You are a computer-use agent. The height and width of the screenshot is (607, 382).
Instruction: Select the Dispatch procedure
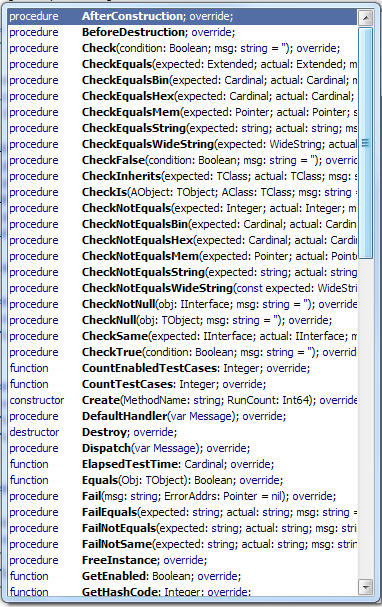pos(182,448)
